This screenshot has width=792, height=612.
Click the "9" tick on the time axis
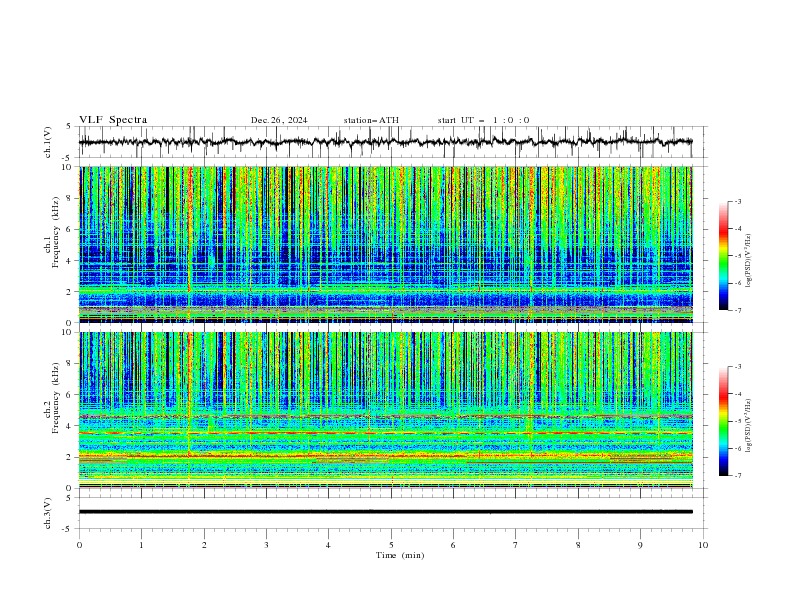click(x=640, y=545)
